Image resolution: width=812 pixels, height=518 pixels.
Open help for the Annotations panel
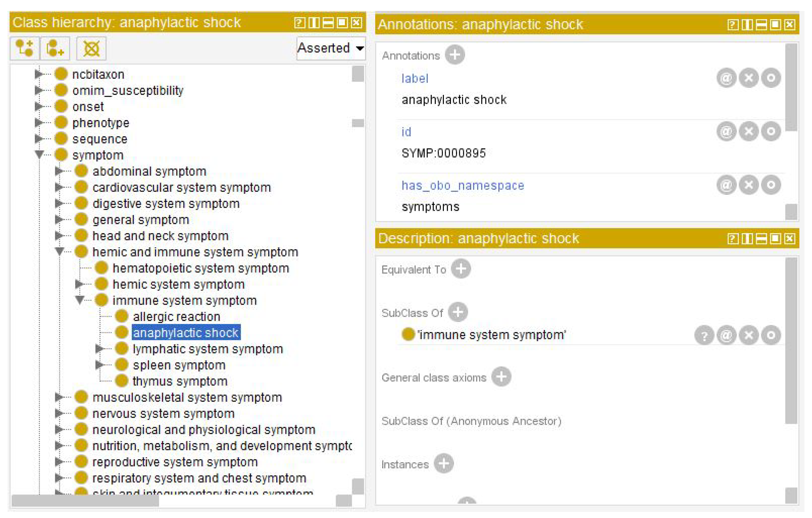[732, 25]
